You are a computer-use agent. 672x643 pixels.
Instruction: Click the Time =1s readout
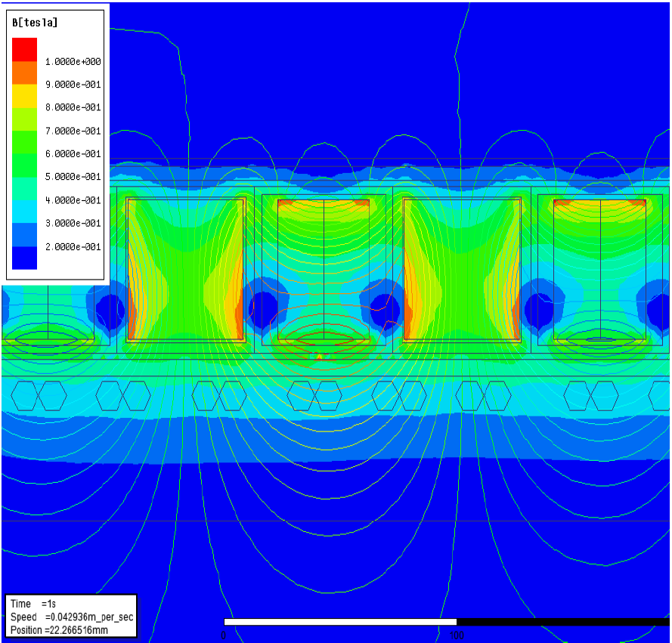[32, 604]
